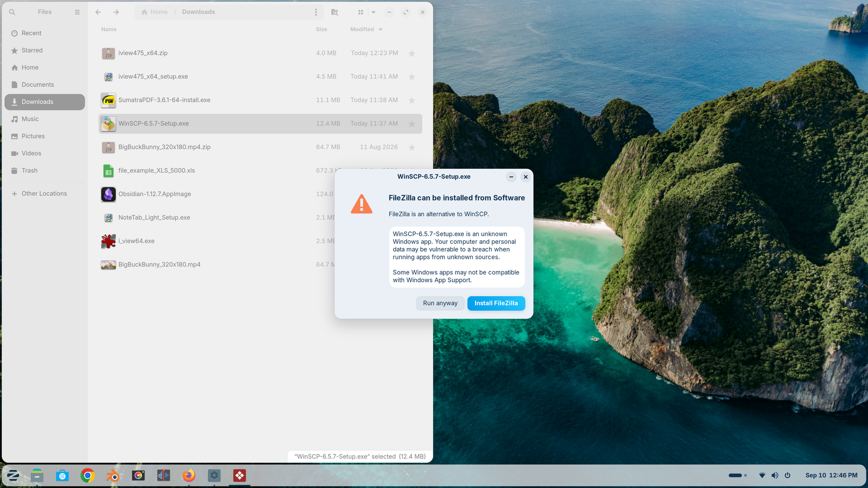This screenshot has width=868, height=488.
Task: Click the network icon in system tray
Action: 762,475
